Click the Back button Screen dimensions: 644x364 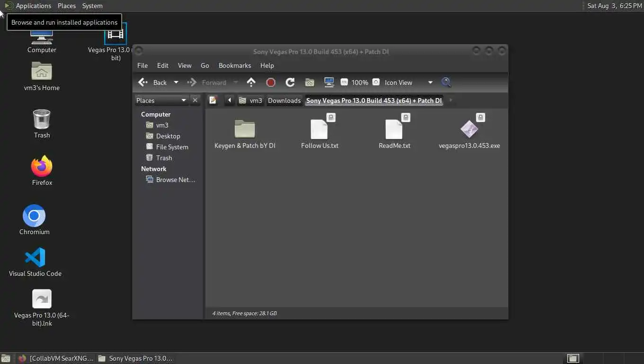tap(152, 82)
